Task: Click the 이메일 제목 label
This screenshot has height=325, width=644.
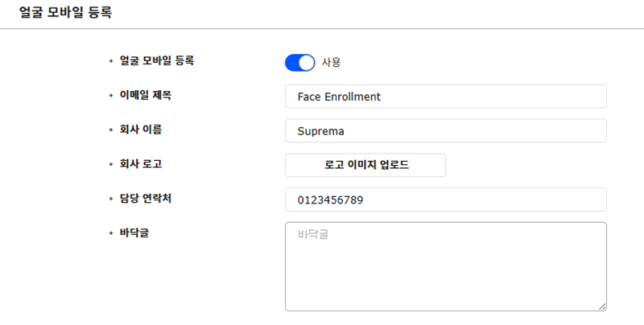Action: (146, 95)
